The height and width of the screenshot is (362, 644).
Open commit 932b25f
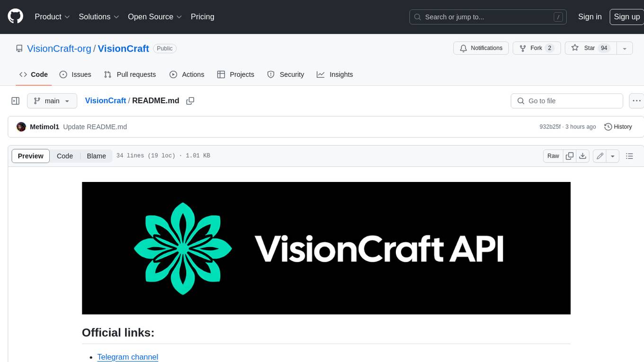pos(550,127)
